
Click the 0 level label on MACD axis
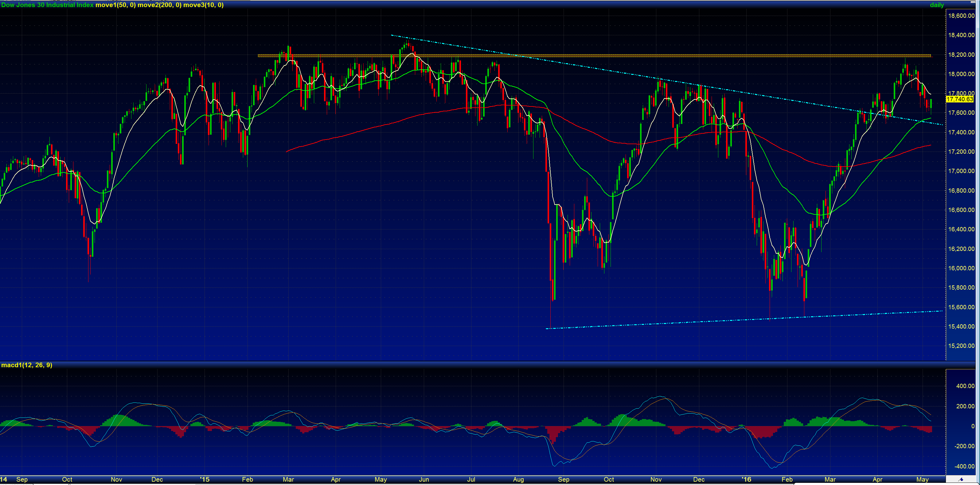point(973,426)
